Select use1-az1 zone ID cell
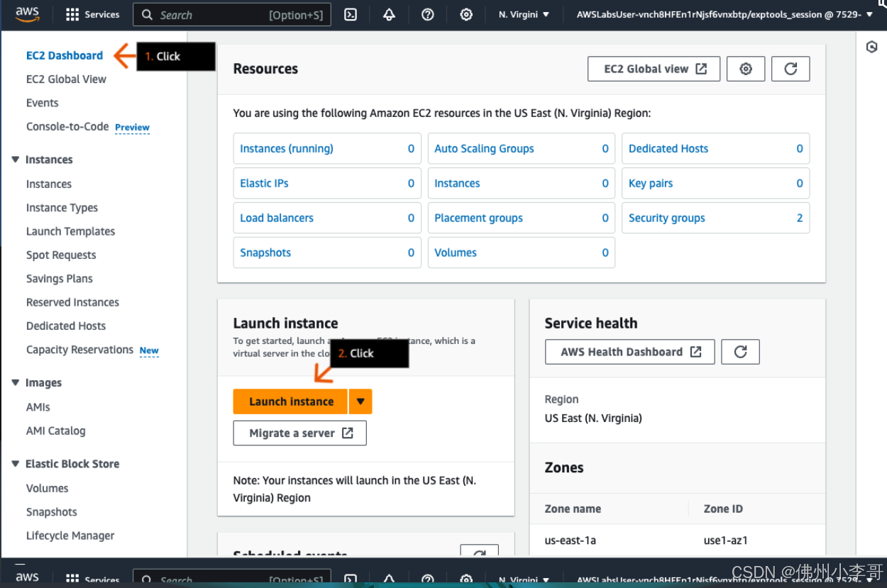This screenshot has height=588, width=887. pyautogui.click(x=726, y=540)
